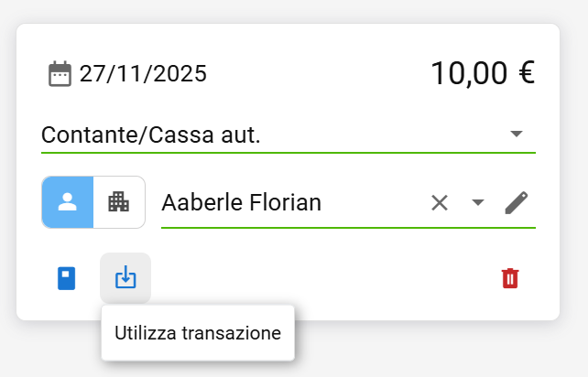Edit customer with the pencil icon
This screenshot has width=588, height=377.
(517, 202)
